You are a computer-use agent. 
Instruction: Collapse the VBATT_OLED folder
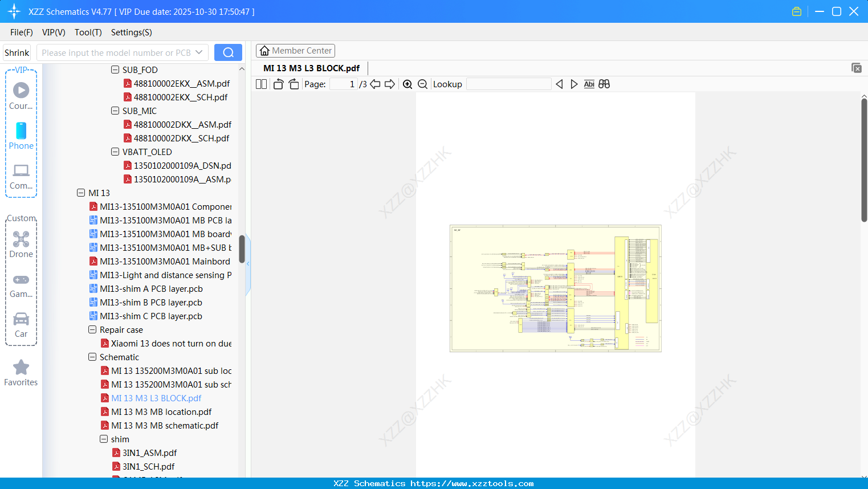pyautogui.click(x=115, y=152)
